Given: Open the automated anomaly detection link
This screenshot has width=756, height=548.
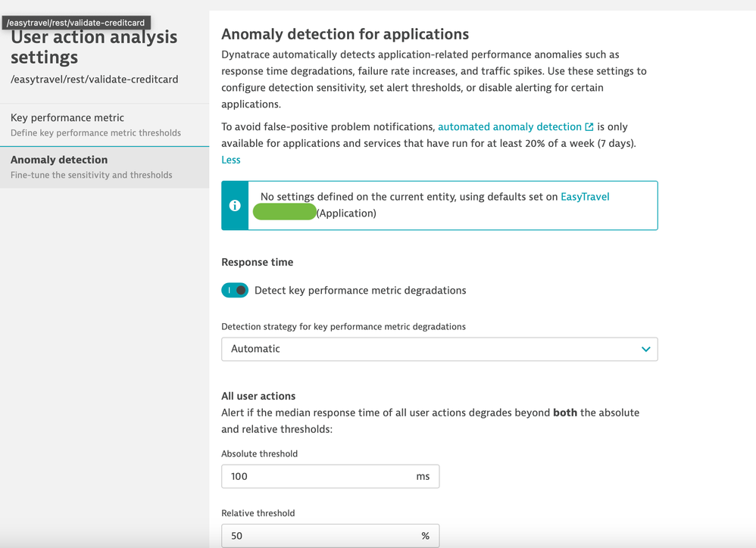Looking at the screenshot, I should [509, 127].
